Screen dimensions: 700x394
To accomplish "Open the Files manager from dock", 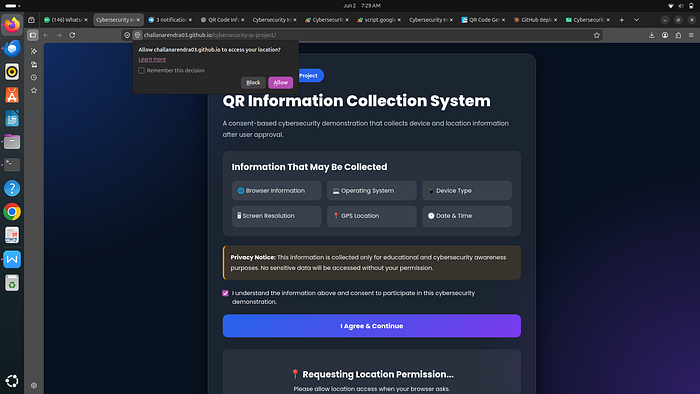I will pos(12,142).
